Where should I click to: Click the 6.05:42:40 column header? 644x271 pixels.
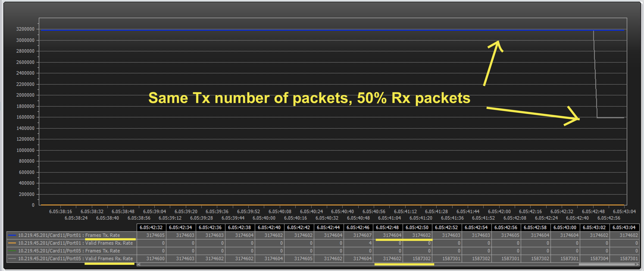click(x=269, y=227)
